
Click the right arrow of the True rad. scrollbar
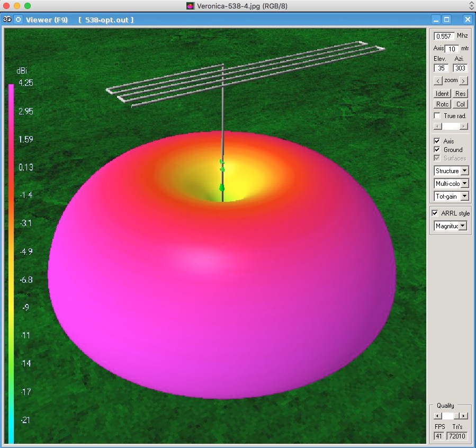tap(464, 126)
